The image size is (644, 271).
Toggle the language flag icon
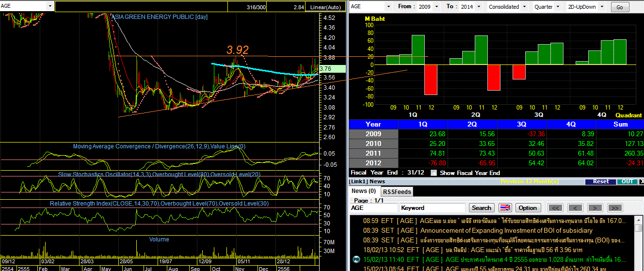pyautogui.click(x=505, y=207)
